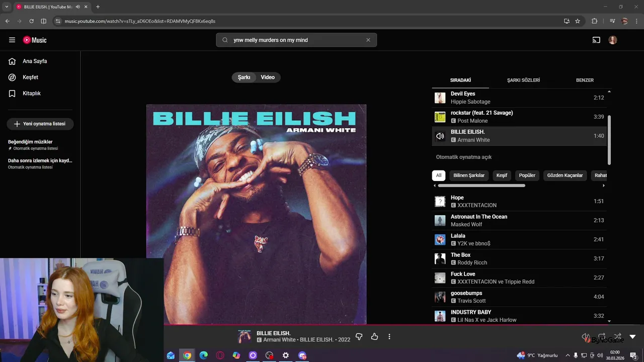The height and width of the screenshot is (362, 644).
Task: Filter by Popüler chip
Action: tap(527, 175)
